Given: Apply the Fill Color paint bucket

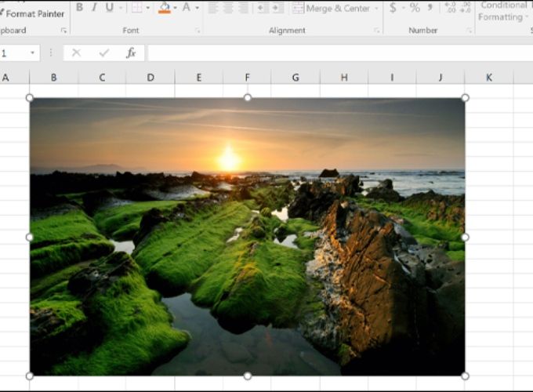Looking at the screenshot, I should click(x=165, y=8).
